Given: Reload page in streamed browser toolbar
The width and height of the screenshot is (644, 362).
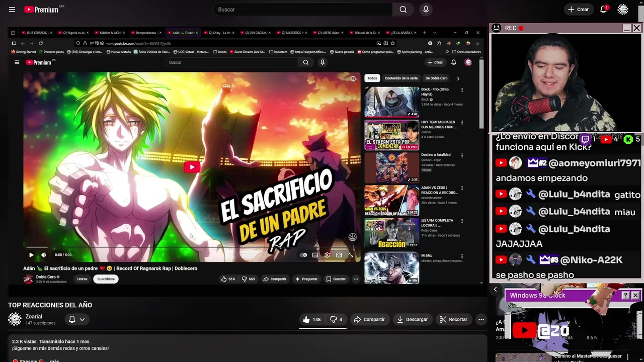Looking at the screenshot, I should click(x=41, y=43).
